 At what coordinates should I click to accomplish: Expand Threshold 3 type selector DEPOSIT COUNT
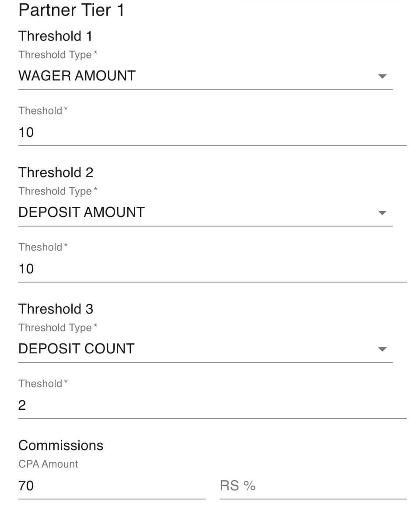pos(205,349)
